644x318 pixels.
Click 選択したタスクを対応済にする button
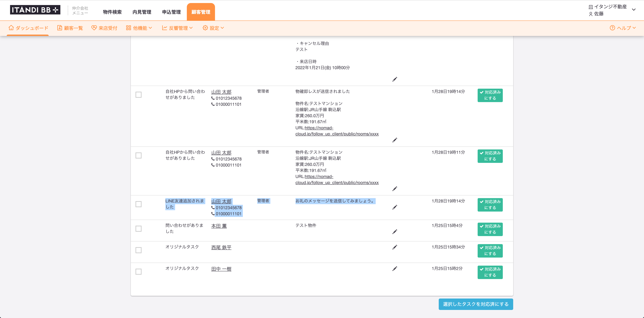point(476,304)
